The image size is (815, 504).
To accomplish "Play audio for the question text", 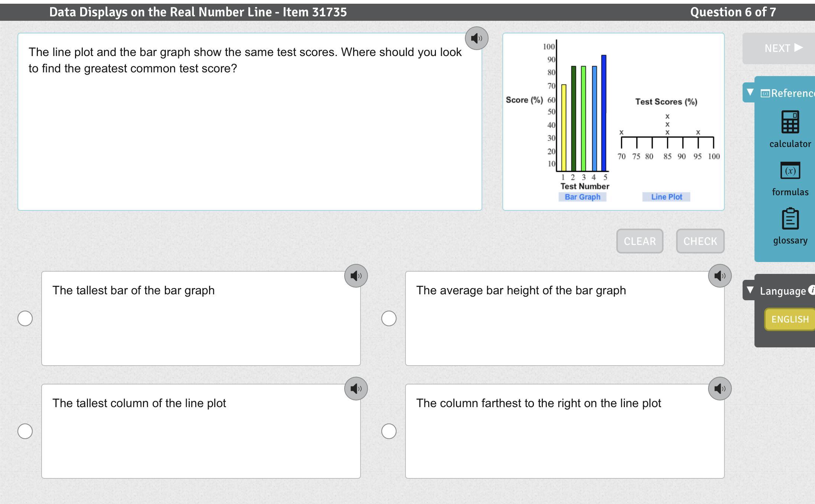I will tap(476, 38).
